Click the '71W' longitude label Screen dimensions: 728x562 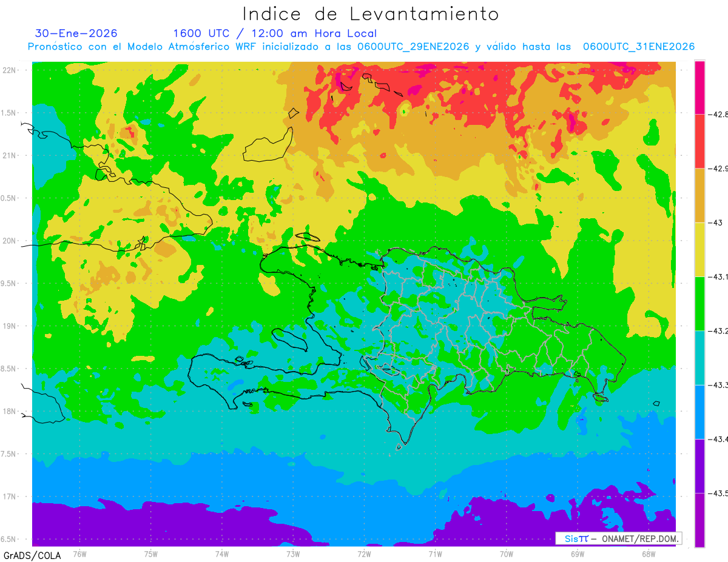(435, 554)
